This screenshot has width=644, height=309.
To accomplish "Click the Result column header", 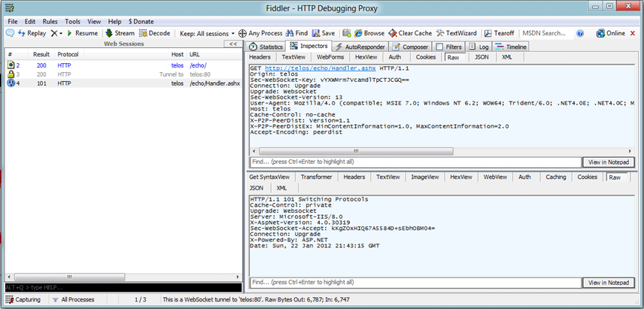I will coord(41,54).
